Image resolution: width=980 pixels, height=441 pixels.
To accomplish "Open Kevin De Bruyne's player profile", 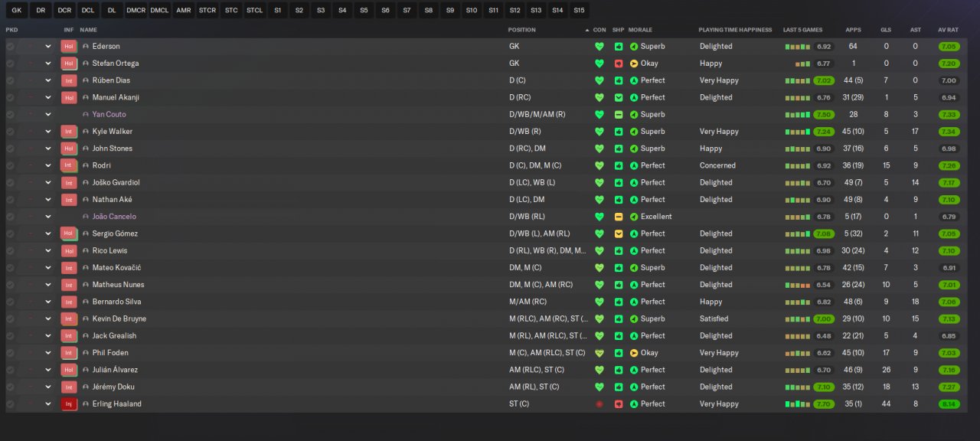I will coord(119,318).
